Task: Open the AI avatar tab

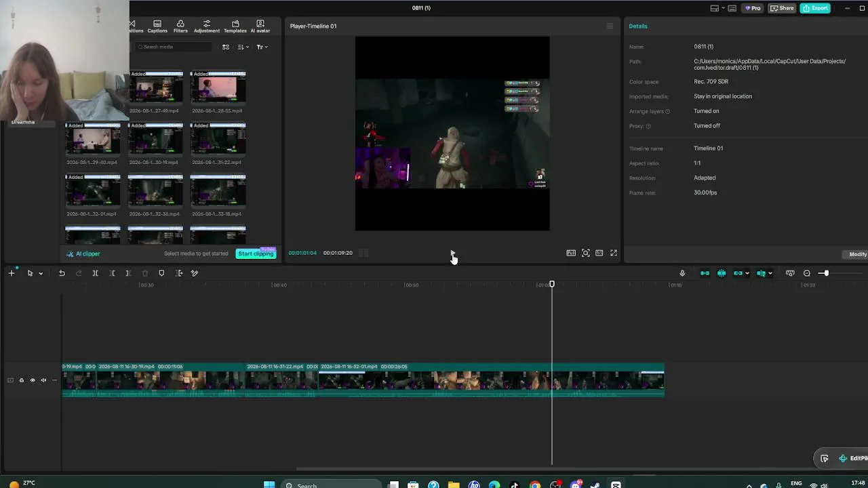Action: click(x=260, y=26)
